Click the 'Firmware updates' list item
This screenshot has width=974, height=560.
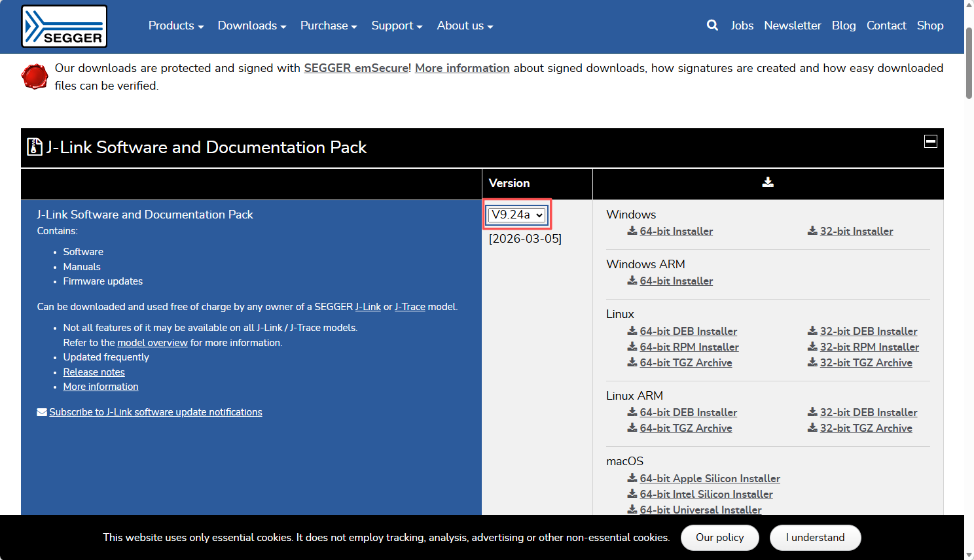(103, 281)
